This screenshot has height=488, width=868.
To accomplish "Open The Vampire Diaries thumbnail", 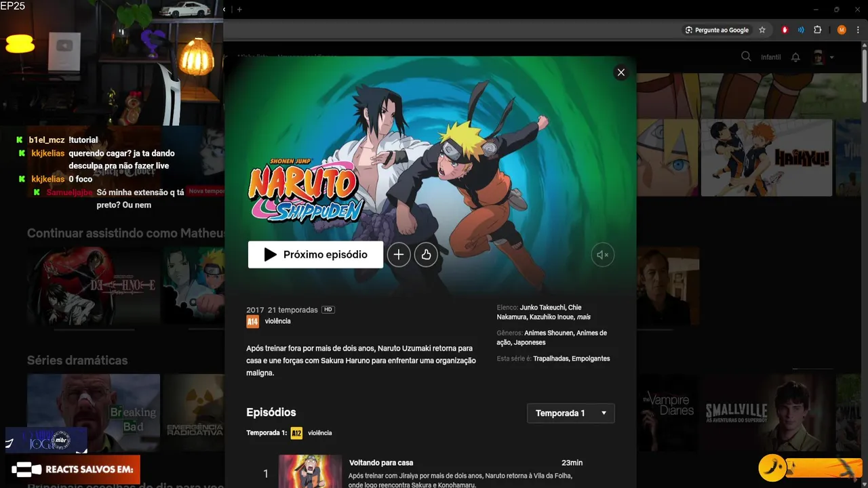I will [667, 413].
